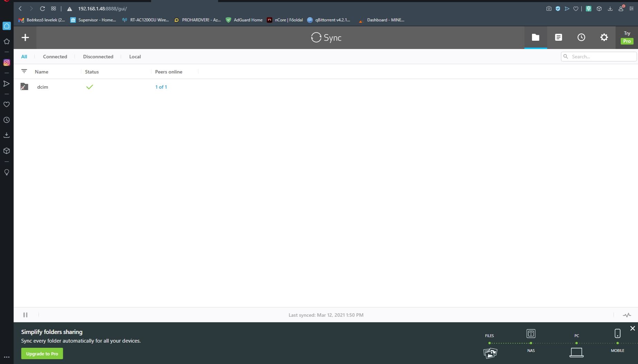Viewport: 638px width, 364px height.
Task: Open the transfer activity graph icon
Action: (627, 315)
